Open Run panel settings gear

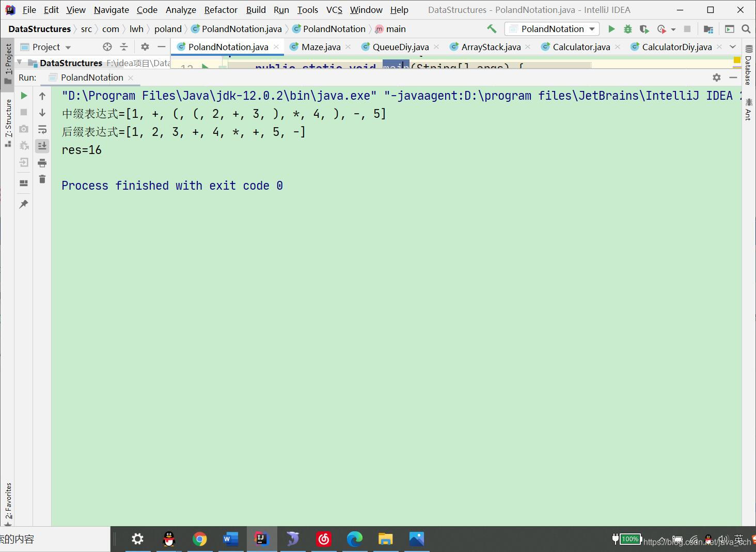pyautogui.click(x=716, y=78)
